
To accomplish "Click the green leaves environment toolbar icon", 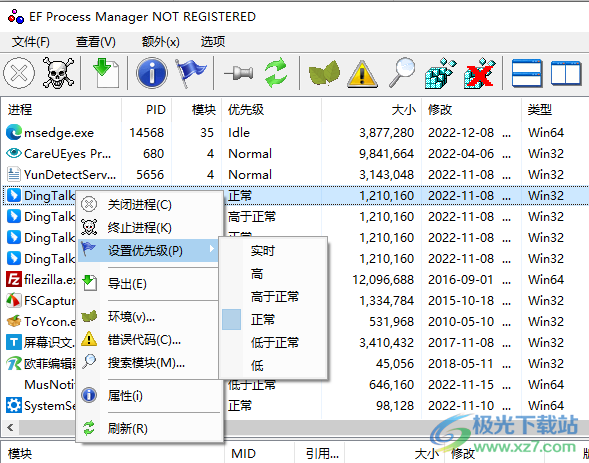I will click(324, 73).
